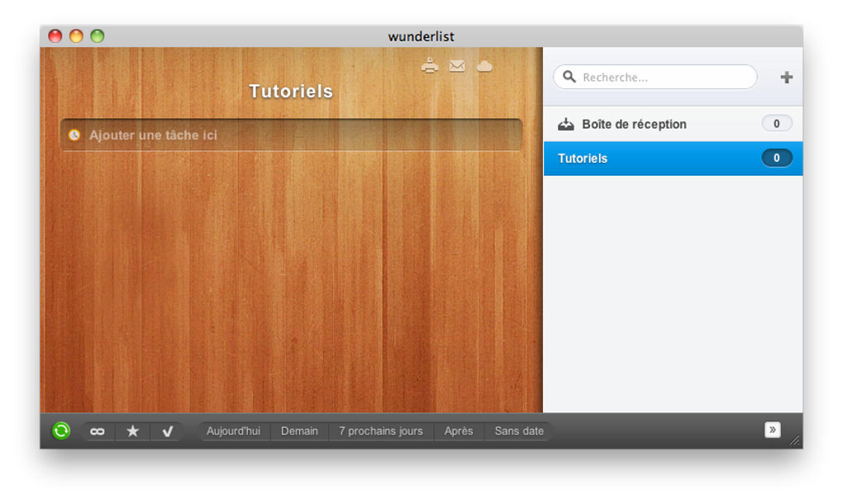Click the Tutoriels list title heading
843x504 pixels.
tap(291, 92)
